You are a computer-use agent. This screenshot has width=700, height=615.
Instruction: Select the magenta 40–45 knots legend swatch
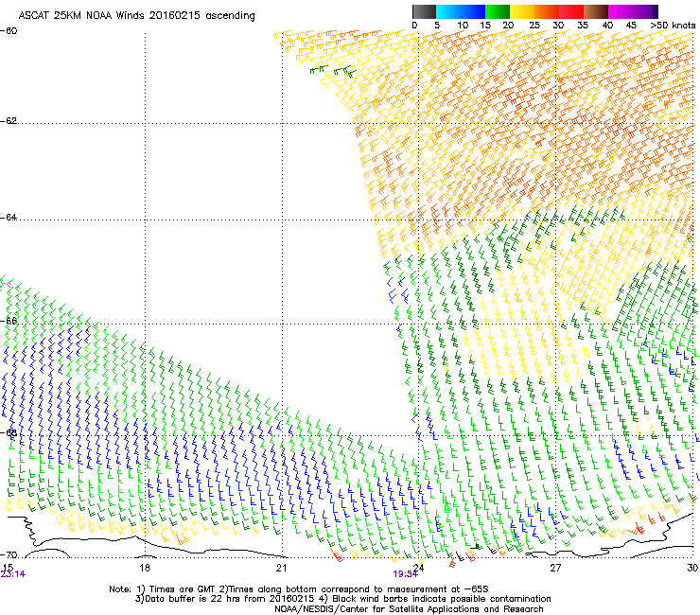621,11
